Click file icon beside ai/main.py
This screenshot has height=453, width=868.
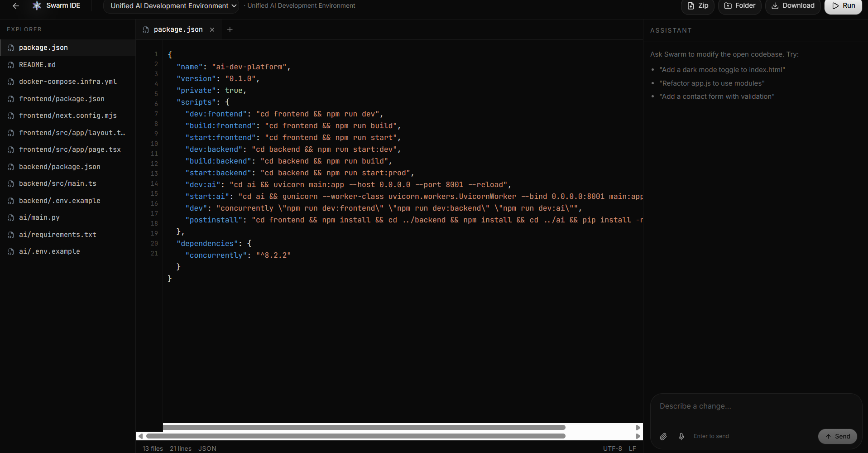pyautogui.click(x=11, y=217)
